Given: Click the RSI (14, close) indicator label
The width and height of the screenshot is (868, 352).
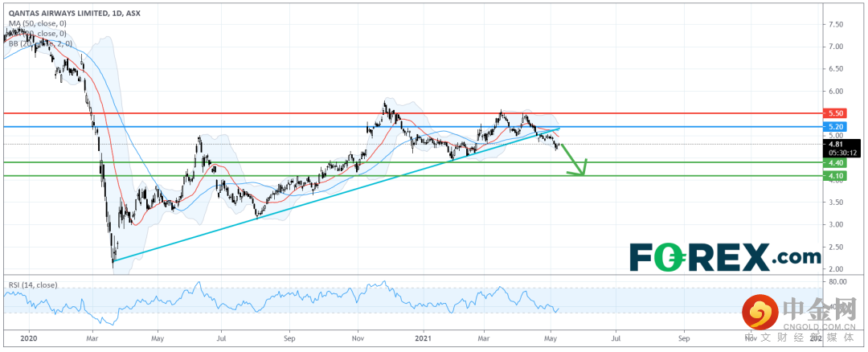Looking at the screenshot, I should [33, 285].
